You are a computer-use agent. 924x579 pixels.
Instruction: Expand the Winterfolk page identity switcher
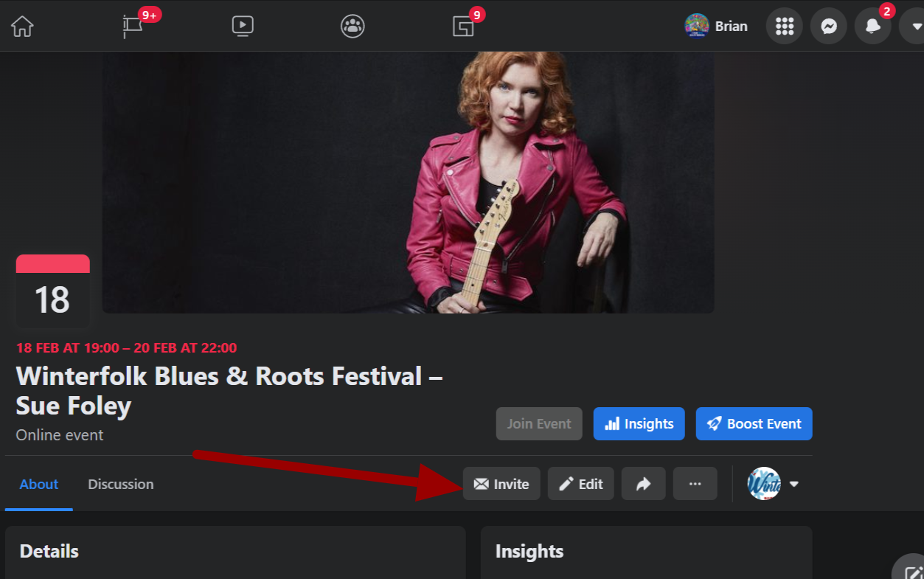click(773, 484)
